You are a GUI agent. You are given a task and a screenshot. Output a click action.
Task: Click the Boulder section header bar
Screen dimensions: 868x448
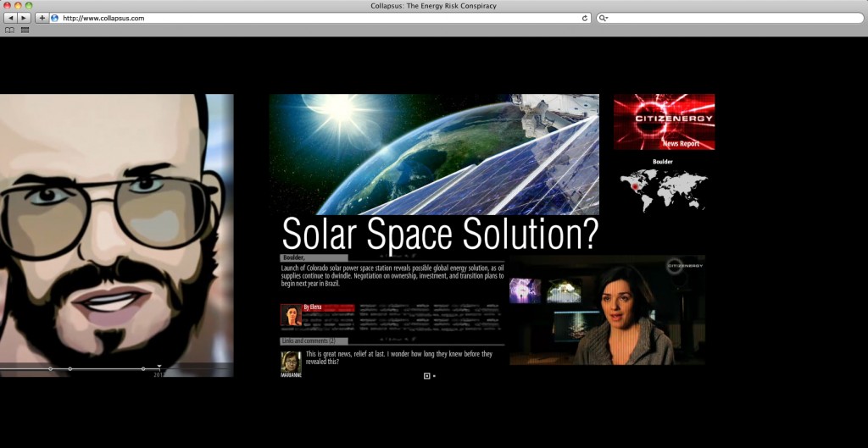coord(314,257)
